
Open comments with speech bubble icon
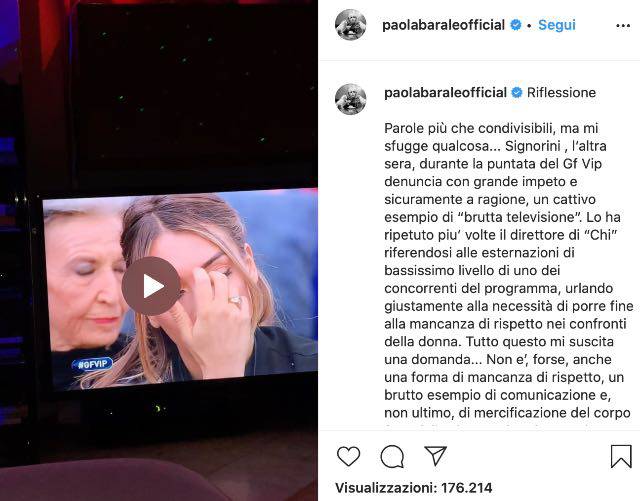point(392,456)
